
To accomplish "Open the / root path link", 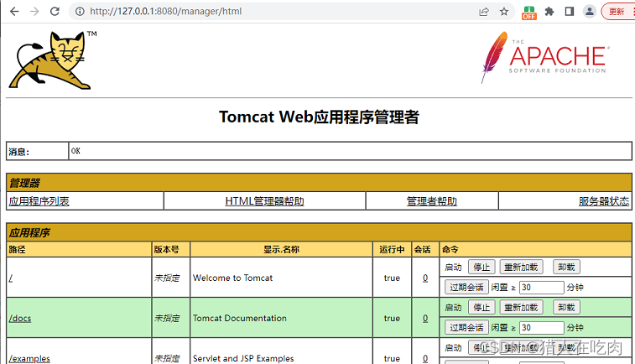I will (x=11, y=278).
